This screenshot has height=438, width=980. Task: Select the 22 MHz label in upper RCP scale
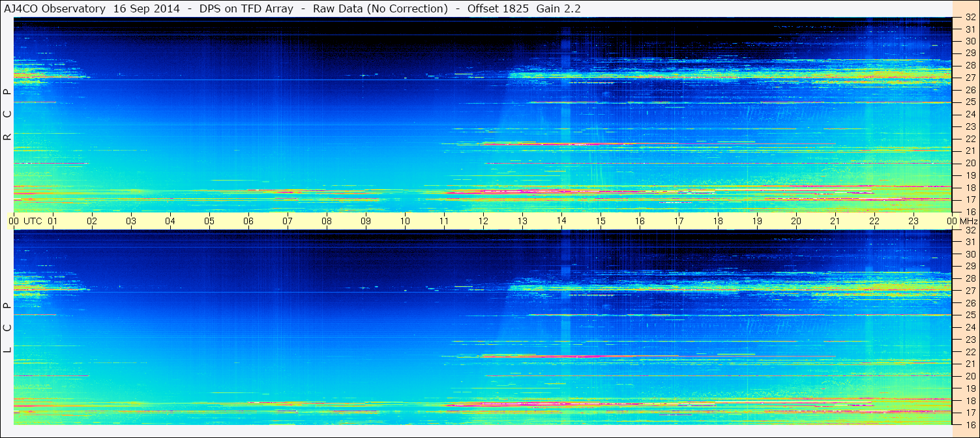point(970,139)
